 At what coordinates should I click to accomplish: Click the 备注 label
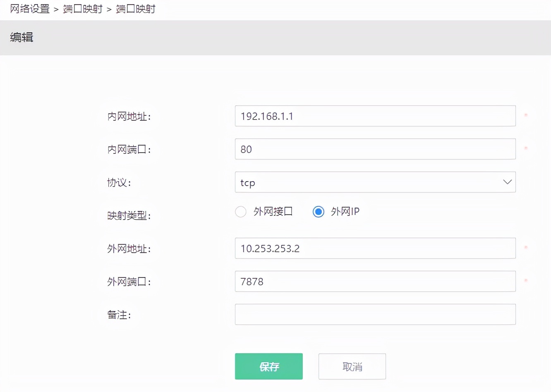(119, 315)
